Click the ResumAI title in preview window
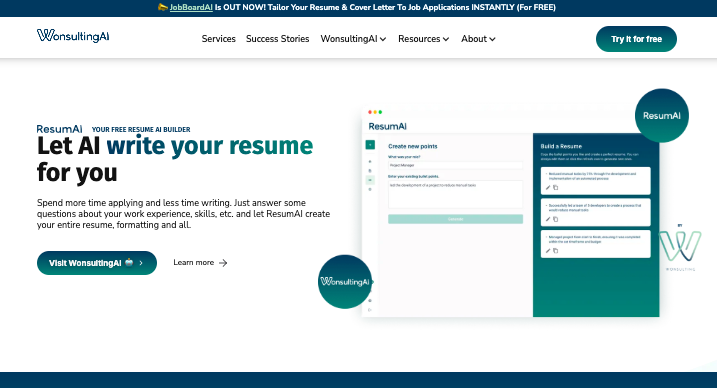 click(387, 126)
